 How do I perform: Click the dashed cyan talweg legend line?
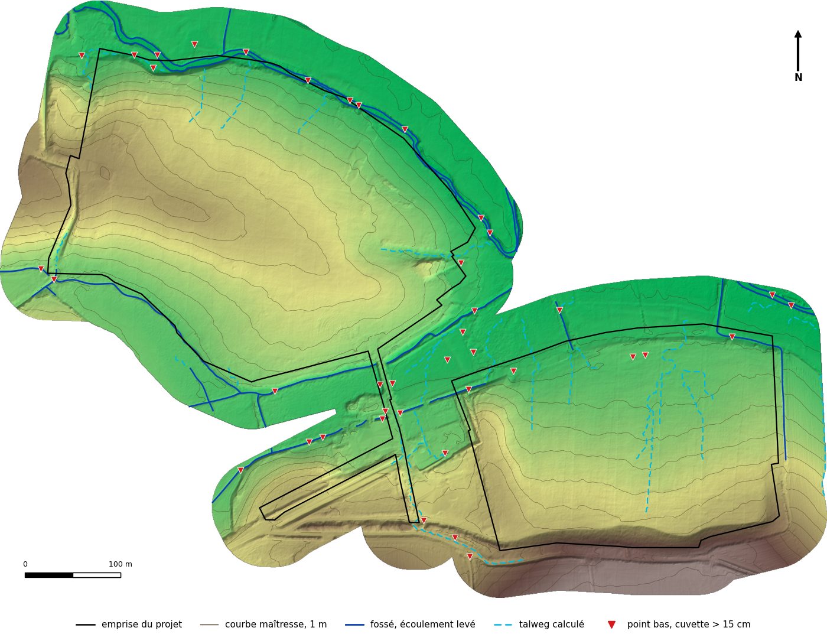tap(503, 625)
